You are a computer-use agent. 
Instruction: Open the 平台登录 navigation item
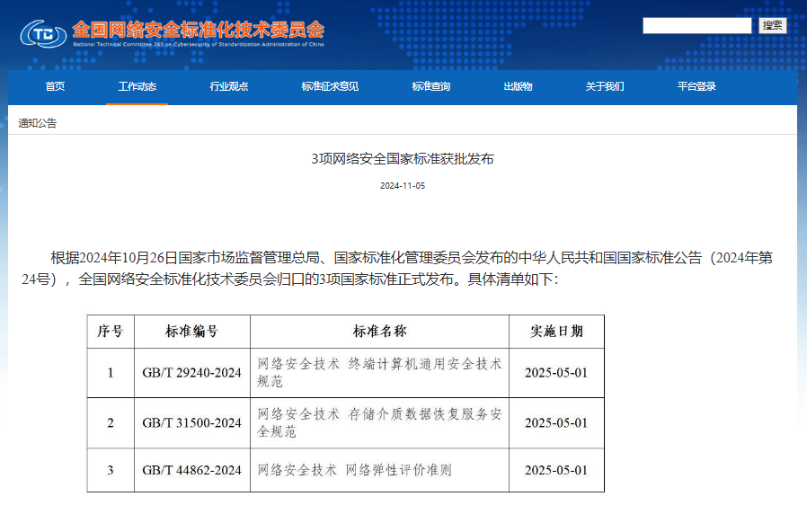[x=696, y=86]
